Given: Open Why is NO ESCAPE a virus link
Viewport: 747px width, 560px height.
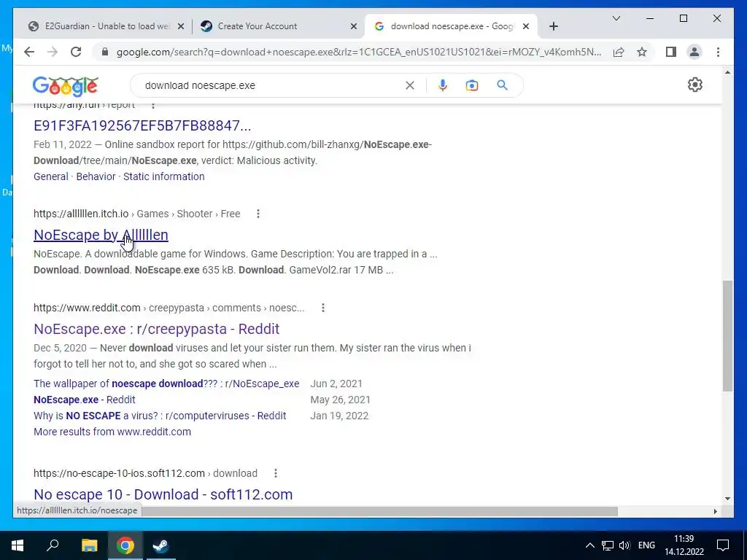Looking at the screenshot, I should pyautogui.click(x=160, y=416).
